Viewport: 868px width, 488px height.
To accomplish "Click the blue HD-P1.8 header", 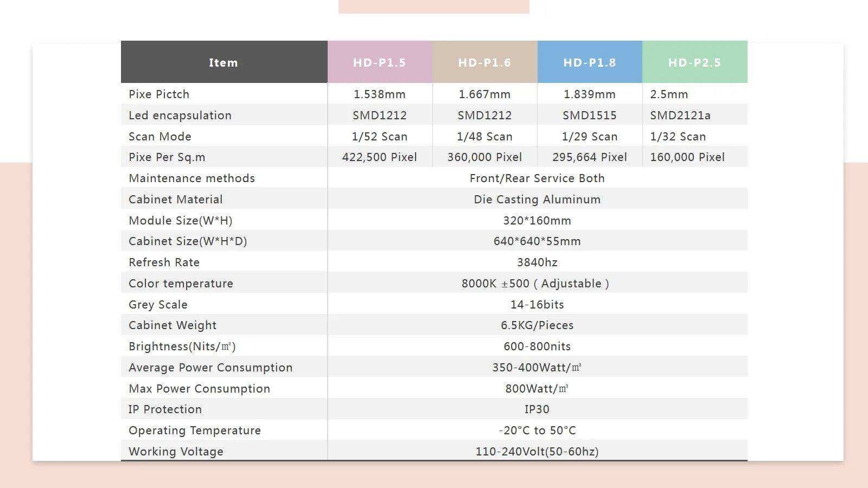I will (590, 62).
